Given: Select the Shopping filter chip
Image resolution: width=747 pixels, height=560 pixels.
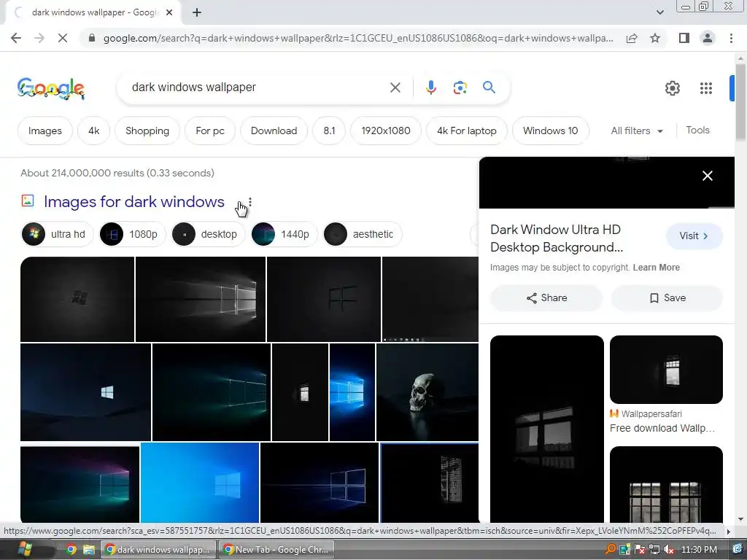Looking at the screenshot, I should tap(147, 131).
